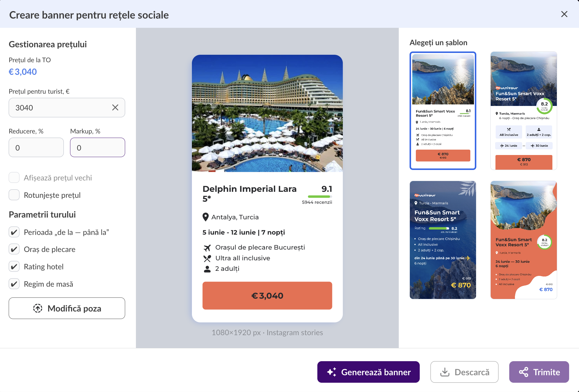
Task: Click the person icon beside 2 adulți
Action: (x=207, y=269)
